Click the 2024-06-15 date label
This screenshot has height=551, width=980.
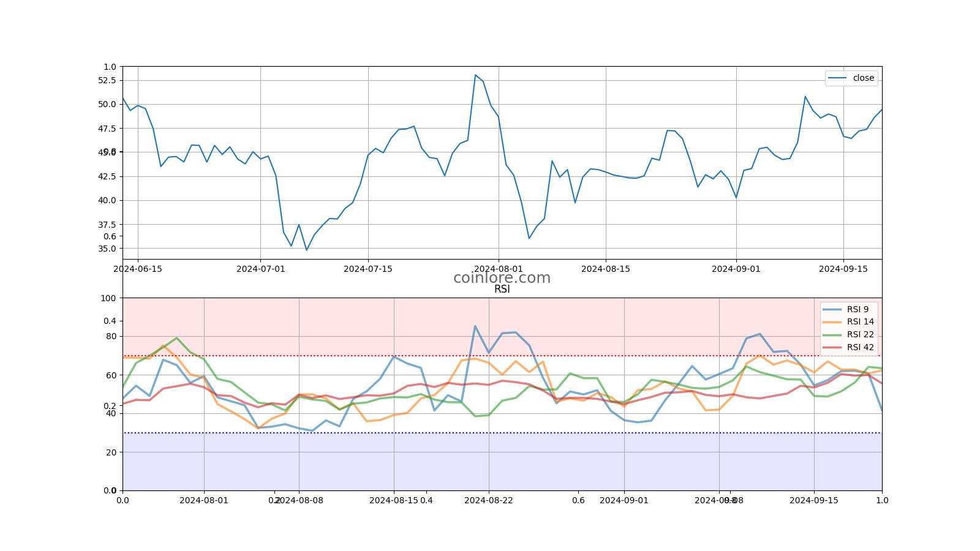[x=138, y=269]
